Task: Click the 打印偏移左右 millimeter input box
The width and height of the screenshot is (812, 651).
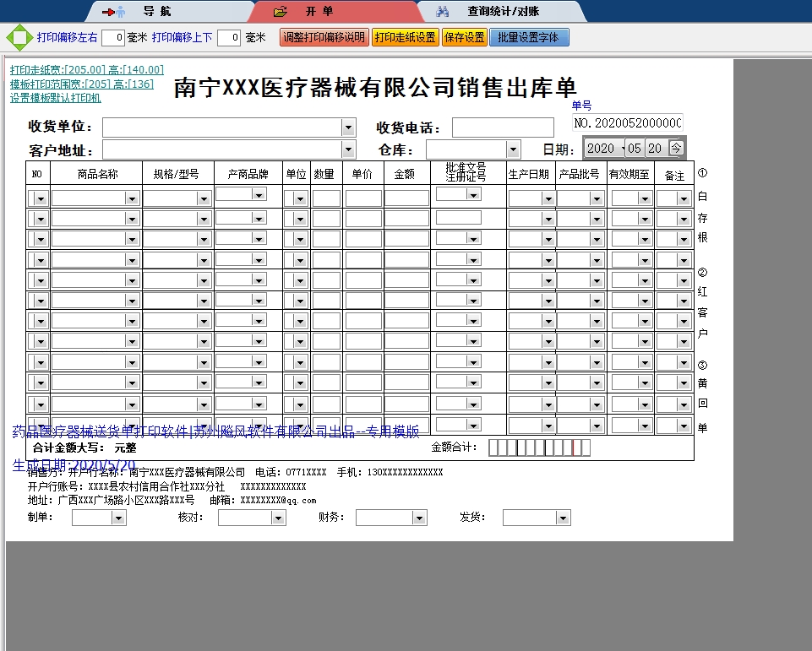Action: tap(113, 38)
